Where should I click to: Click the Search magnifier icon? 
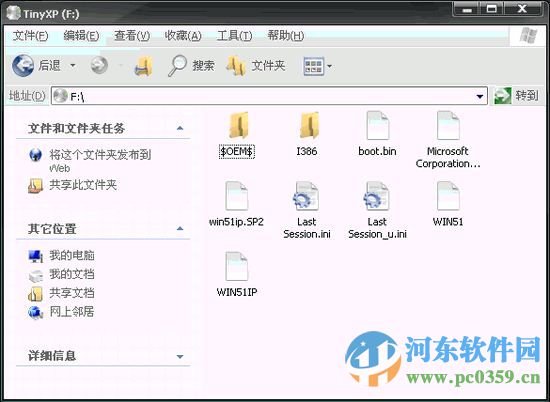click(x=177, y=66)
